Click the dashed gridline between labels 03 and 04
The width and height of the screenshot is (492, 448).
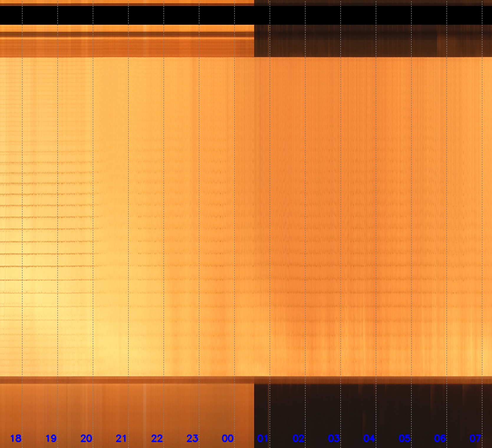pos(341,206)
